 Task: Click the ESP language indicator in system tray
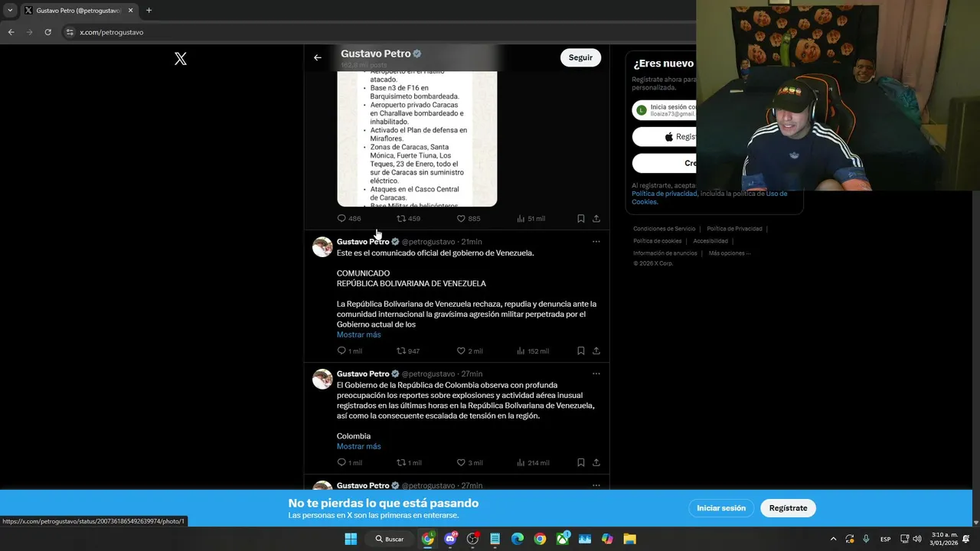click(x=885, y=539)
